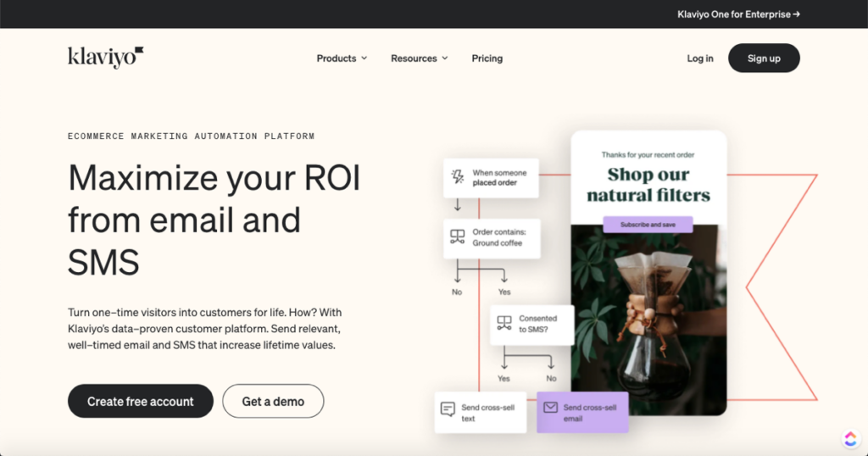Click the Klaviyo logo
The image size is (868, 456).
(x=106, y=58)
